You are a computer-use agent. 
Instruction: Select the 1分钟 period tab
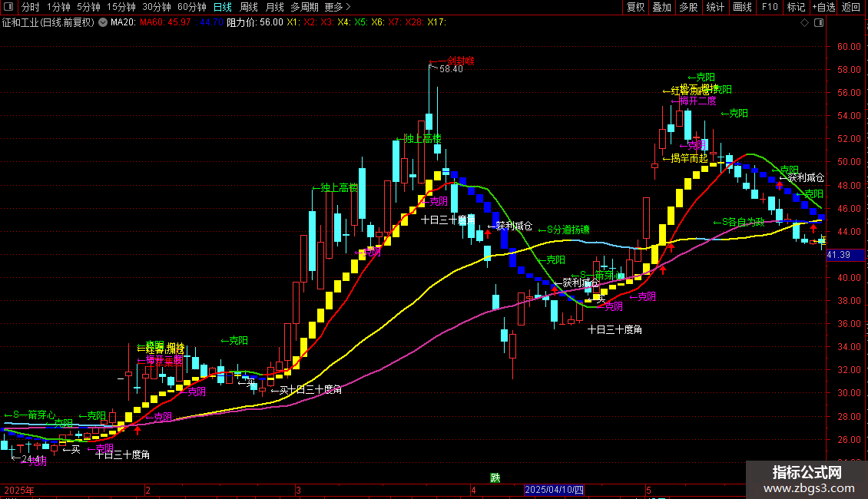click(x=58, y=7)
